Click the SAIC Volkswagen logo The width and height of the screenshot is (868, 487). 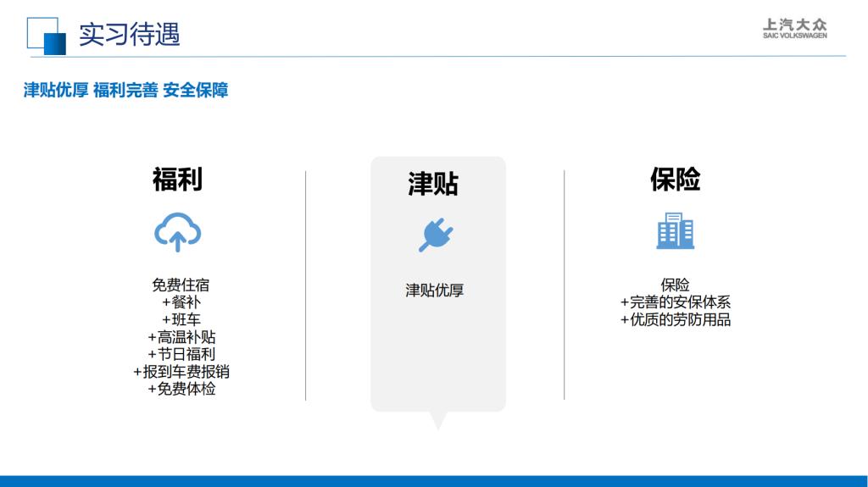coord(794,29)
